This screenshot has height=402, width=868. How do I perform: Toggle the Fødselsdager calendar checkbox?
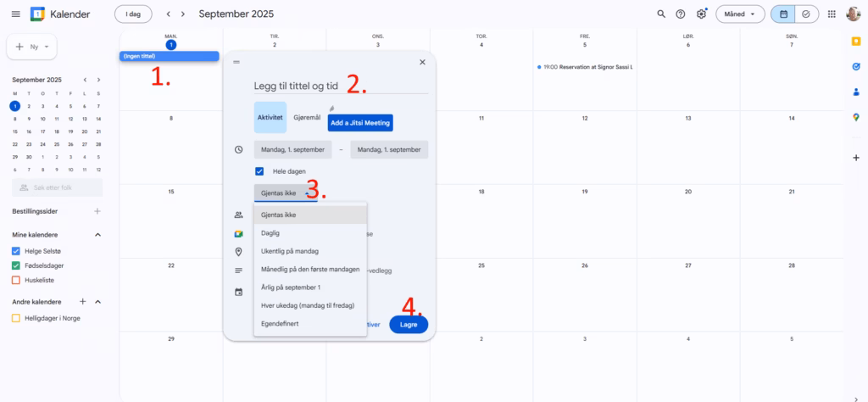[16, 265]
